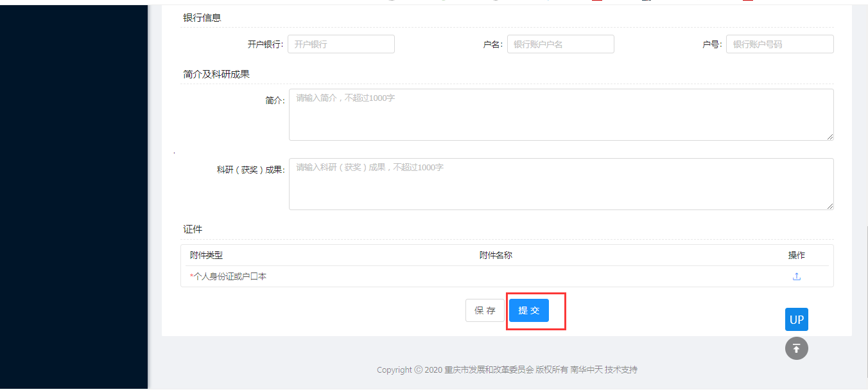Click the resize grip of the 简介 textarea
This screenshot has height=392, width=868.
click(830, 136)
